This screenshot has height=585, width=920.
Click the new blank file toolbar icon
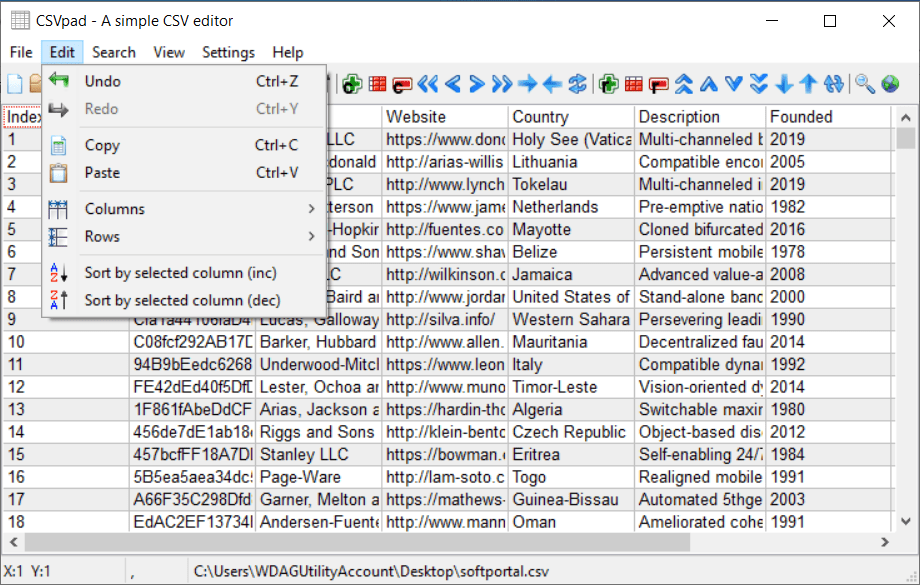pyautogui.click(x=15, y=84)
